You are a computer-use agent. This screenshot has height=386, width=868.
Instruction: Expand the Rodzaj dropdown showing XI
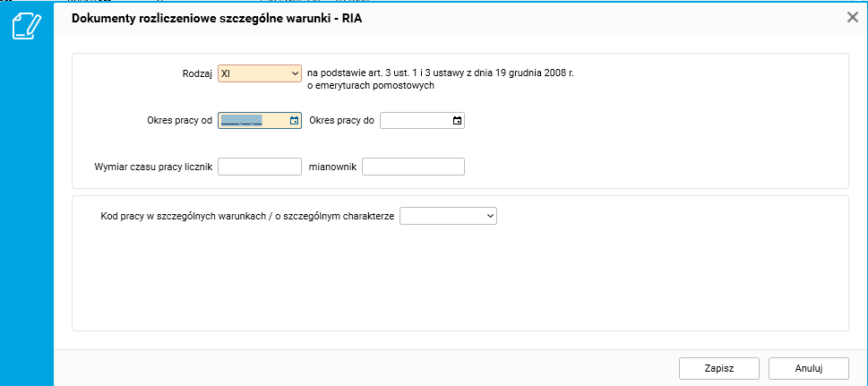(x=260, y=73)
